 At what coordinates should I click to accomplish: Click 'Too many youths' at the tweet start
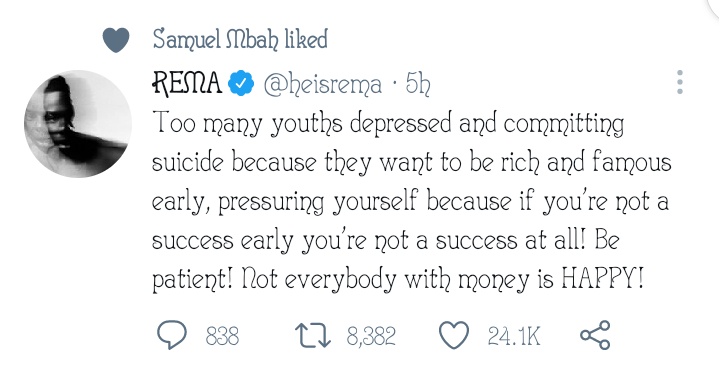click(x=247, y=123)
